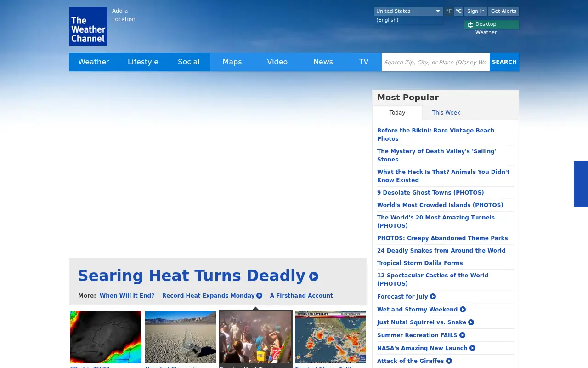
Task: Click play icon beside Summer Recreation FAILS
Action: (462, 335)
